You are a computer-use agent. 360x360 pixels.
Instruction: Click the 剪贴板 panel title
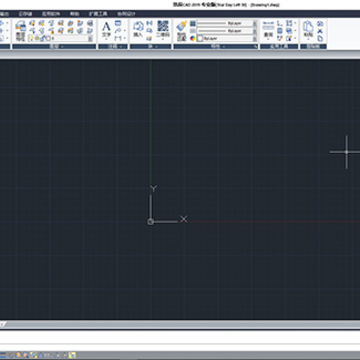click(x=313, y=47)
